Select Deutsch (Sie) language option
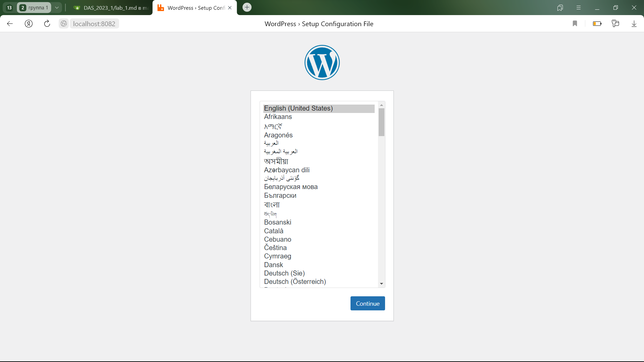Screen dimensions: 644x362 pyautogui.click(x=319, y=273)
